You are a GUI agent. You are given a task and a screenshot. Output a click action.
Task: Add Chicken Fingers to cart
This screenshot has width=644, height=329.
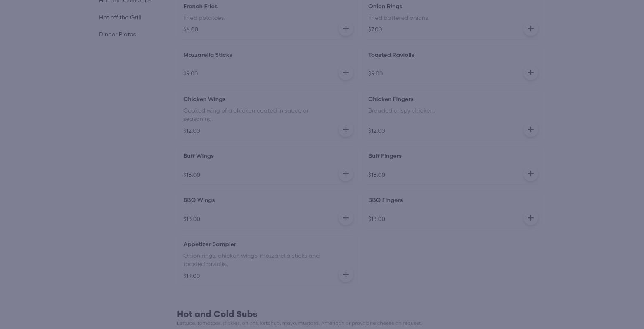(530, 129)
